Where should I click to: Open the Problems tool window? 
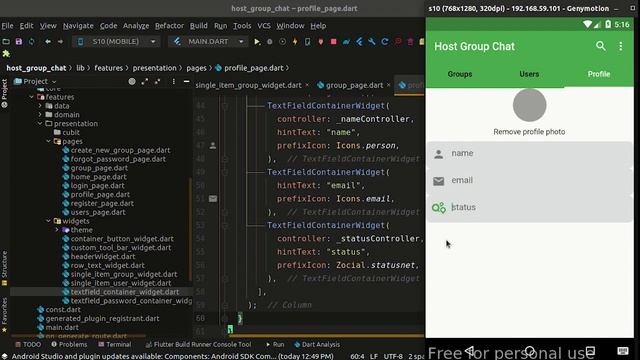69,344
